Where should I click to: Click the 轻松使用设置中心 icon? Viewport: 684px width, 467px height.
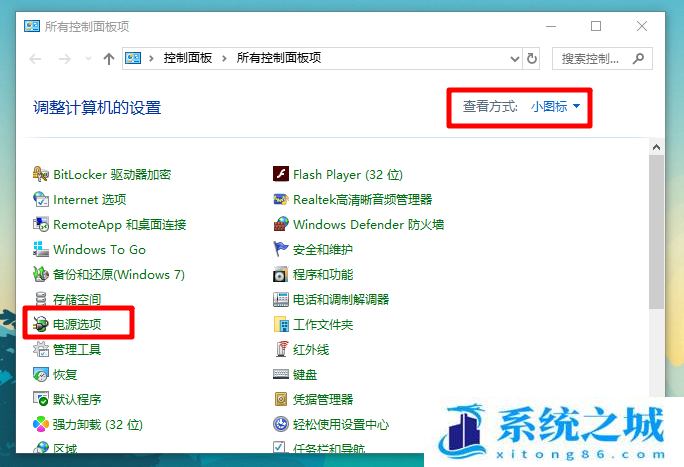click(280, 424)
